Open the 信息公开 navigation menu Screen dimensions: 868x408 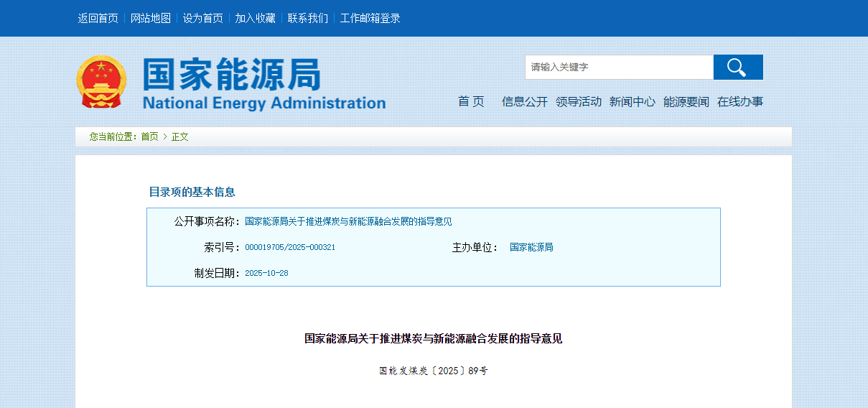[524, 101]
